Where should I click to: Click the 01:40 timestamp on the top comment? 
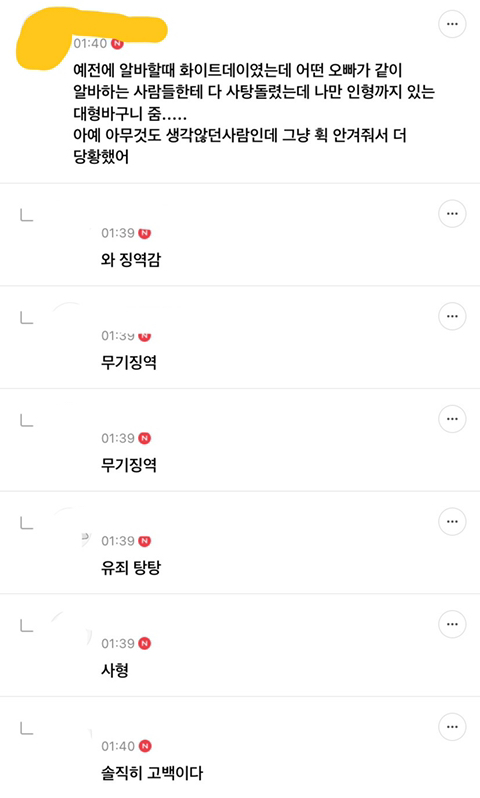coord(90,43)
